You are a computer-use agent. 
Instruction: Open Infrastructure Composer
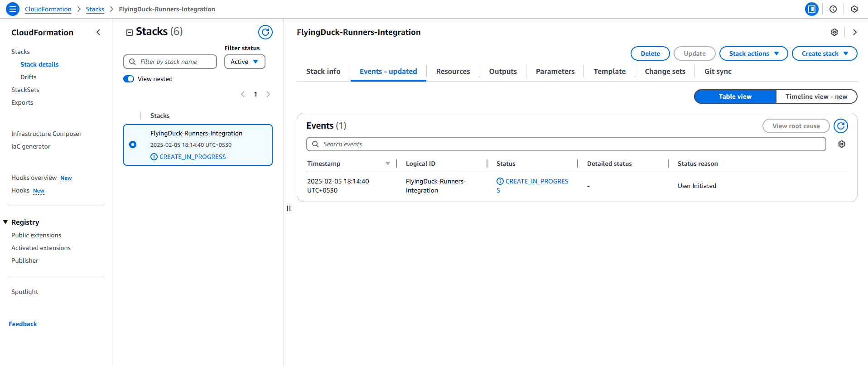coord(46,134)
